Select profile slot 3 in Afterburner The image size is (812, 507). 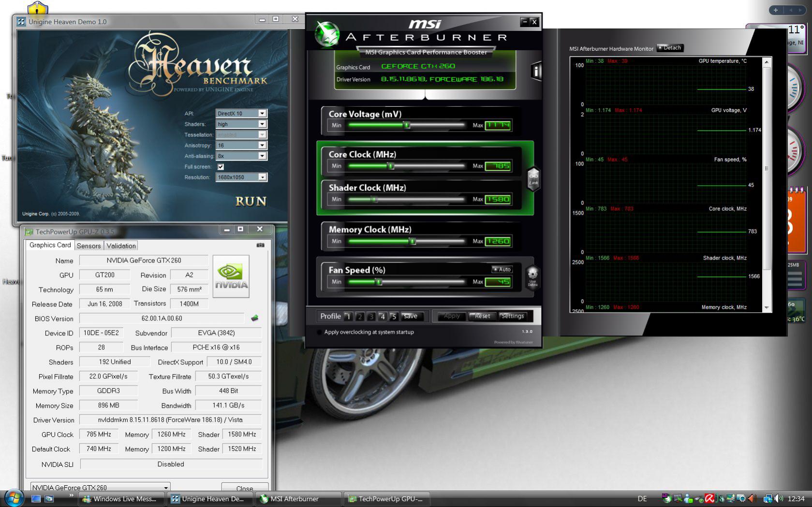[x=371, y=317]
